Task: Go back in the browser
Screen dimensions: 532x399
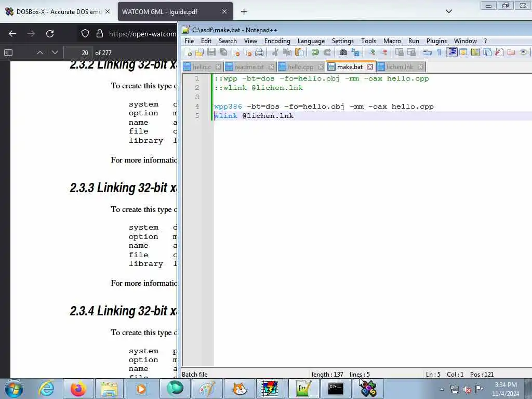Action: [12, 34]
